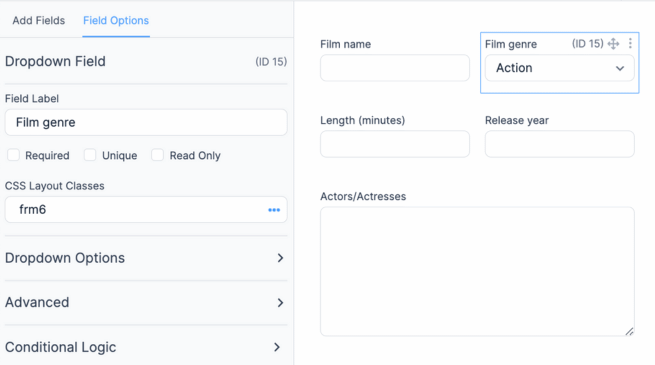655x365 pixels.
Task: Expand the Dropdown Options section
Action: (146, 258)
